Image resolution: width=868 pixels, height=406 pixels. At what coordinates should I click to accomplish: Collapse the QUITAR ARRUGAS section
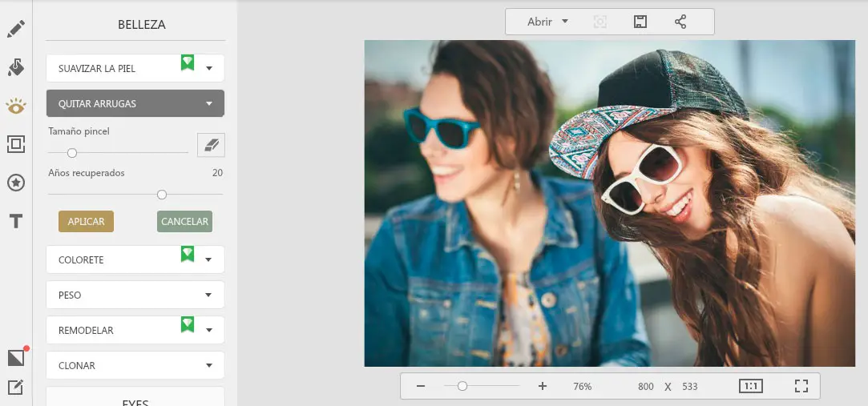[x=135, y=103]
